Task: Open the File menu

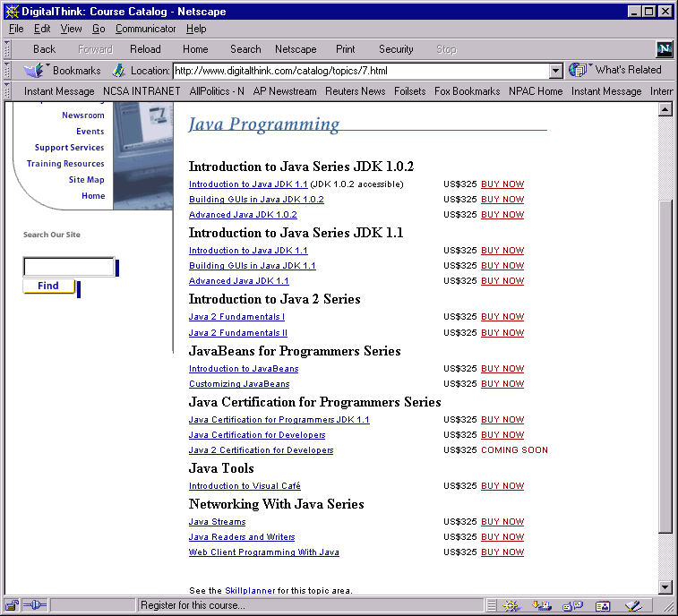Action: 16,29
